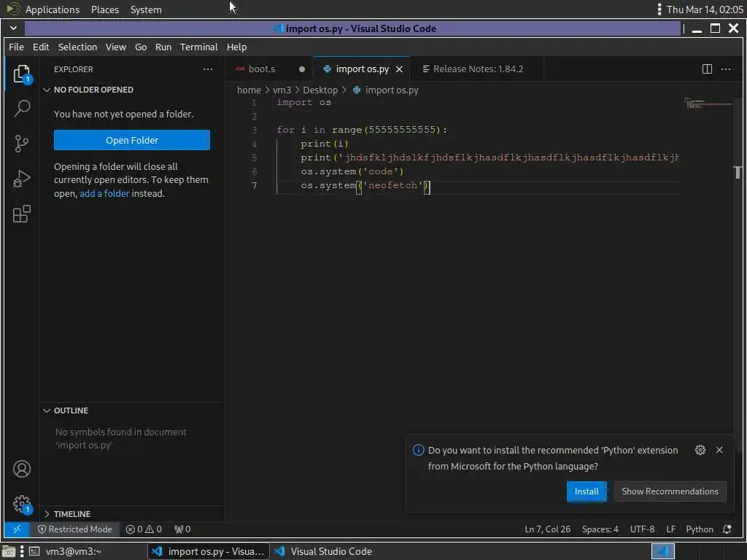747x560 pixels.
Task: Click the remote window indicator in status bar
Action: 17,529
